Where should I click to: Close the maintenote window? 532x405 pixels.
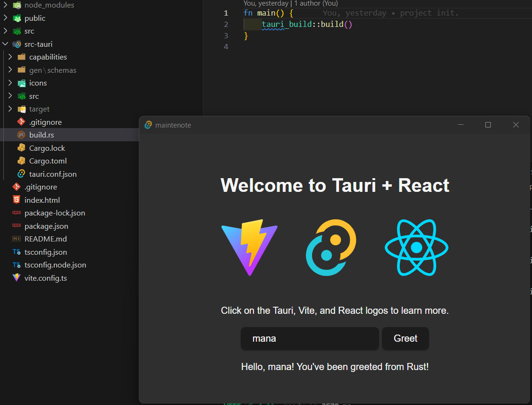click(x=515, y=125)
